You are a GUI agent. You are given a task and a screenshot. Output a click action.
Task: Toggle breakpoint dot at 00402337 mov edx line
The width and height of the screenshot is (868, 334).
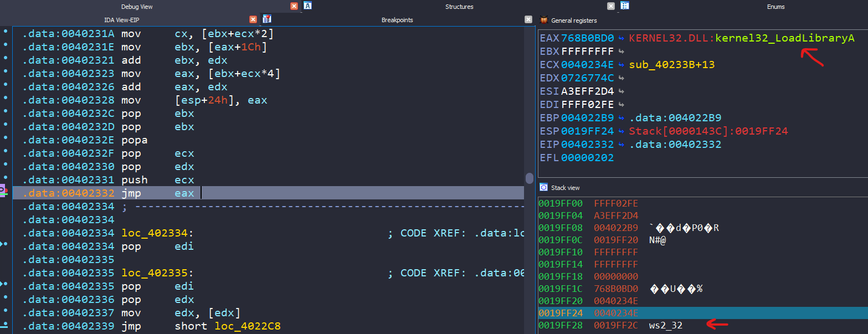[5, 311]
